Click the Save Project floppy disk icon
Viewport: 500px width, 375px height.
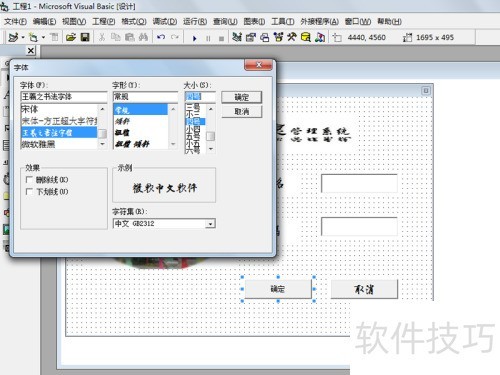click(85, 37)
